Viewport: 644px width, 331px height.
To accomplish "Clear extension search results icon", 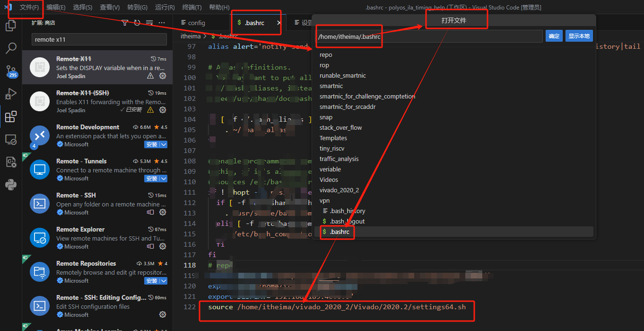I will 149,23.
